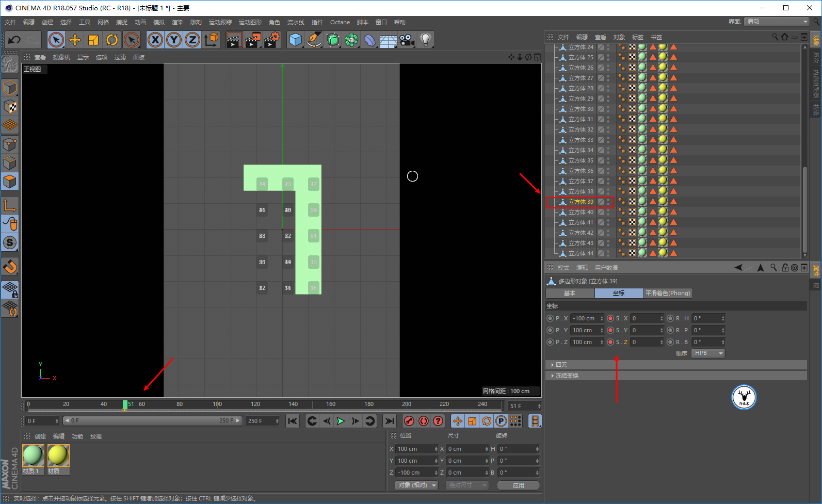Click the timeline playhead at frame 51

125,405
